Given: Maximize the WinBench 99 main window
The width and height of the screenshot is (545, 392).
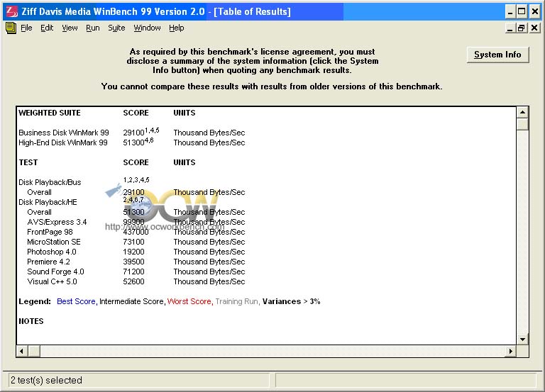Looking at the screenshot, I should tap(522, 12).
